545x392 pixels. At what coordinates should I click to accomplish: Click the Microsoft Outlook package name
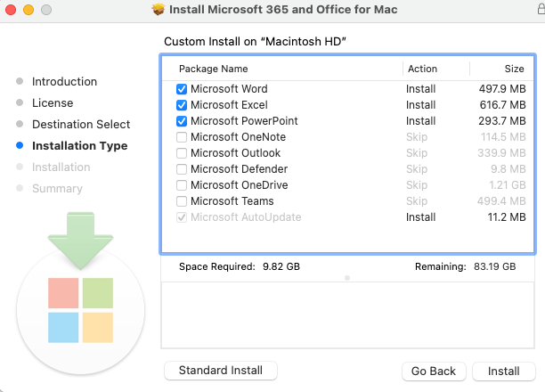coord(235,153)
